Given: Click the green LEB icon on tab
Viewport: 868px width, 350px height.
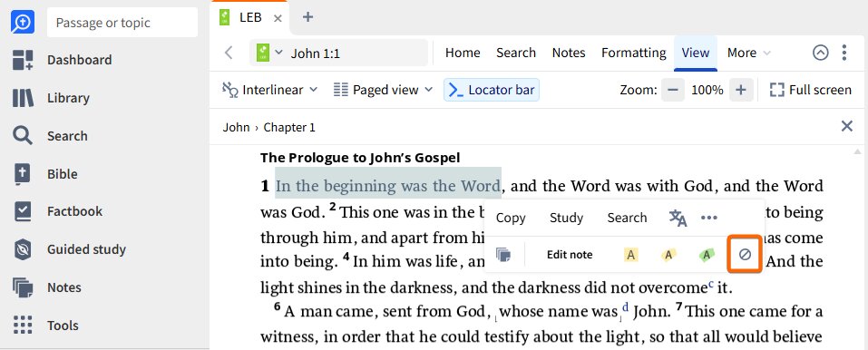Looking at the screenshot, I should tap(224, 18).
